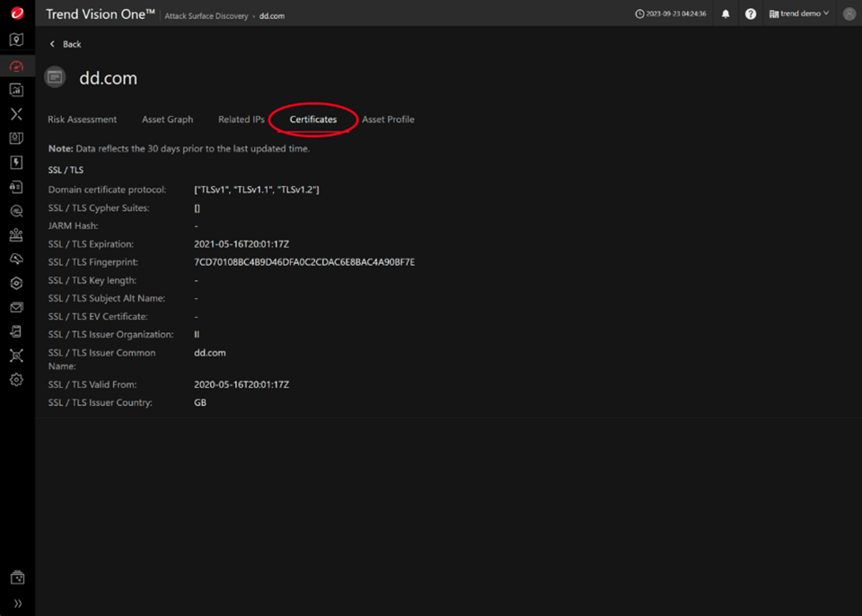Click the fingerprint value starting 7CD70108
862x616 pixels.
[304, 262]
